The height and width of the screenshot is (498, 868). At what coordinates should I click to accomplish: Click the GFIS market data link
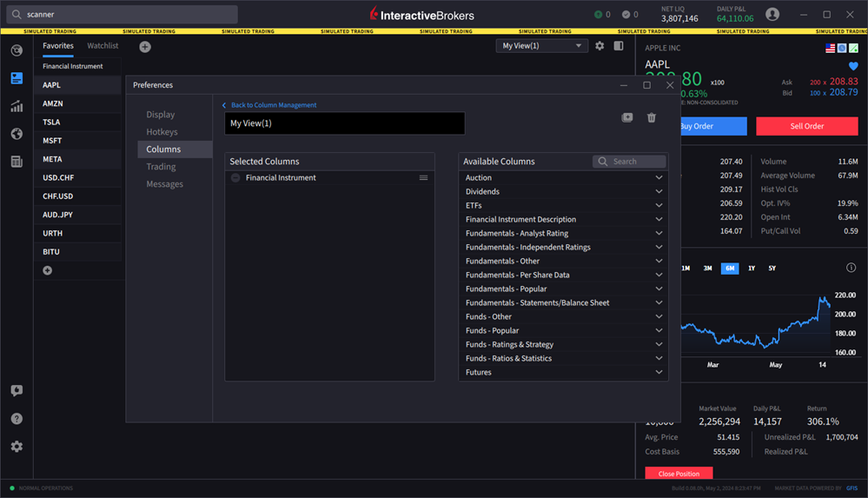(851, 488)
